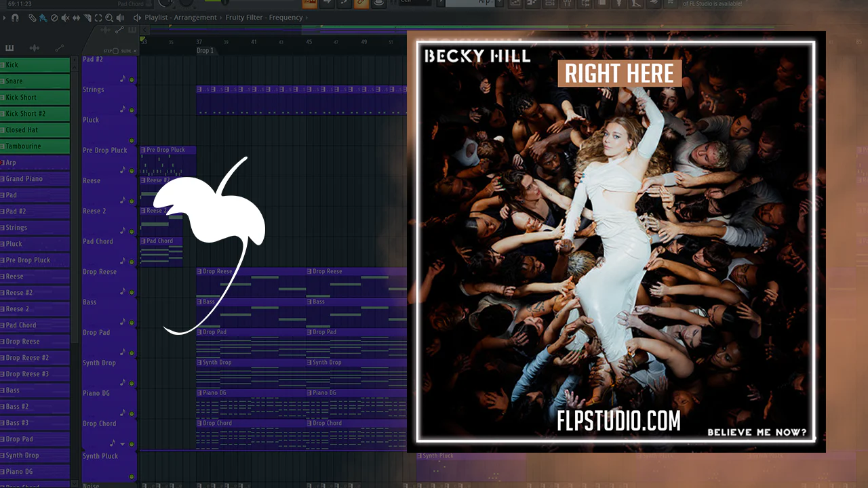Open the Fruity Filter - Frequency clip selector

pos(264,18)
